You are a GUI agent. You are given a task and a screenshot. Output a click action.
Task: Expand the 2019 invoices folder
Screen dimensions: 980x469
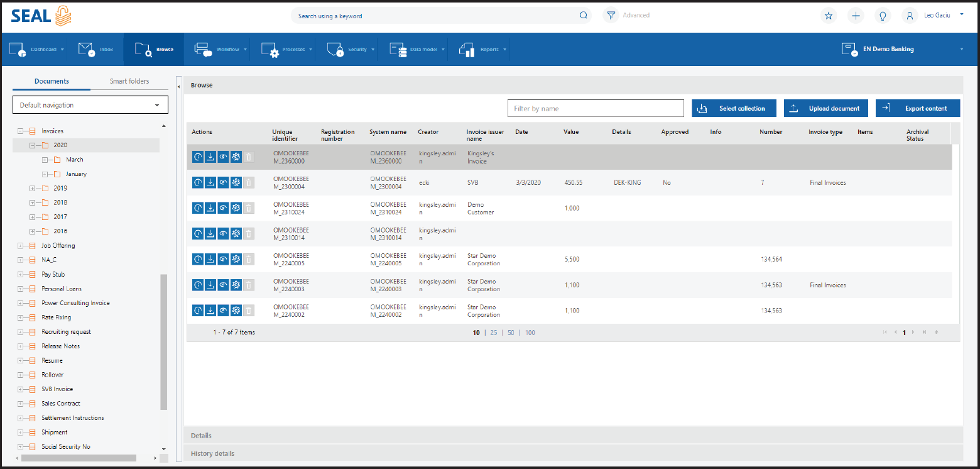click(33, 188)
